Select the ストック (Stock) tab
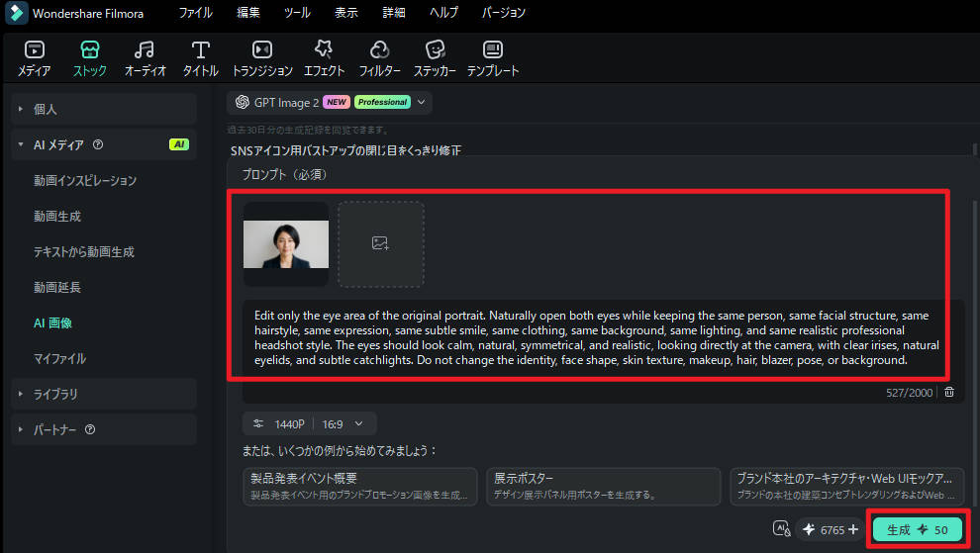The height and width of the screenshot is (553, 980). (x=89, y=58)
